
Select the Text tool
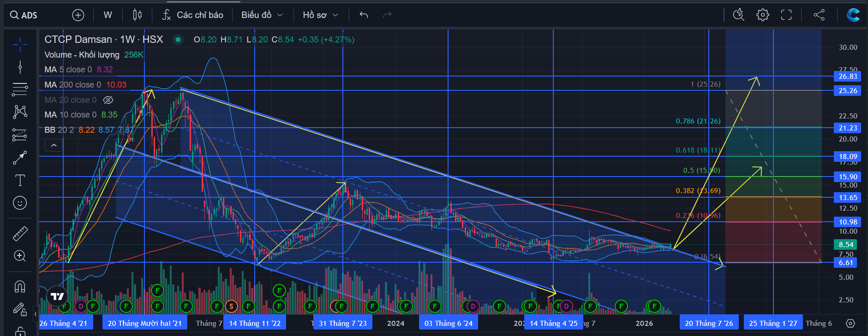(x=20, y=180)
